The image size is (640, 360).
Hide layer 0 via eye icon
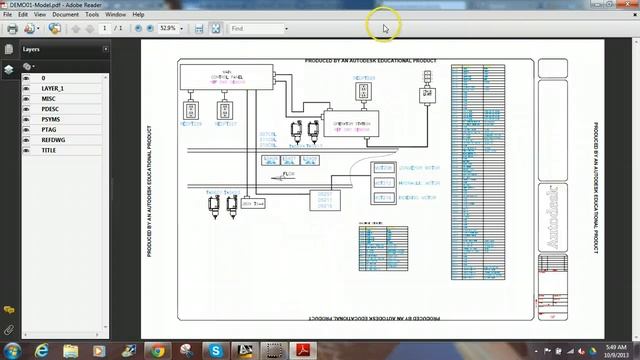tap(27, 78)
